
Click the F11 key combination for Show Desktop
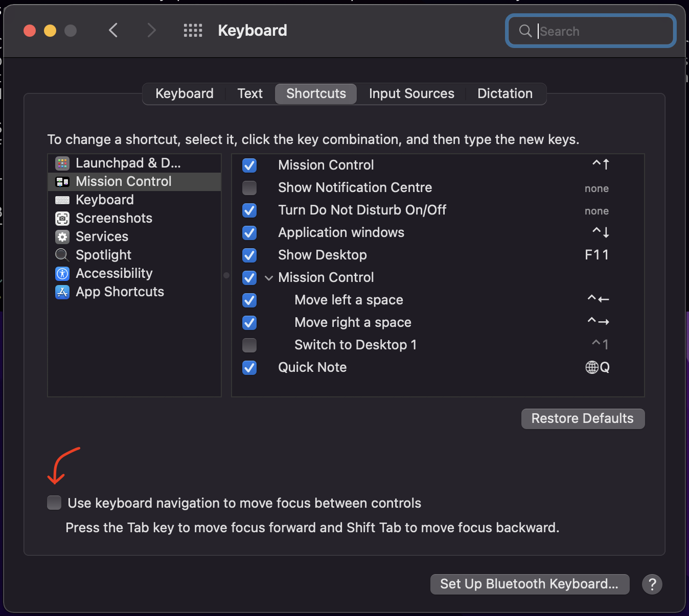click(597, 255)
